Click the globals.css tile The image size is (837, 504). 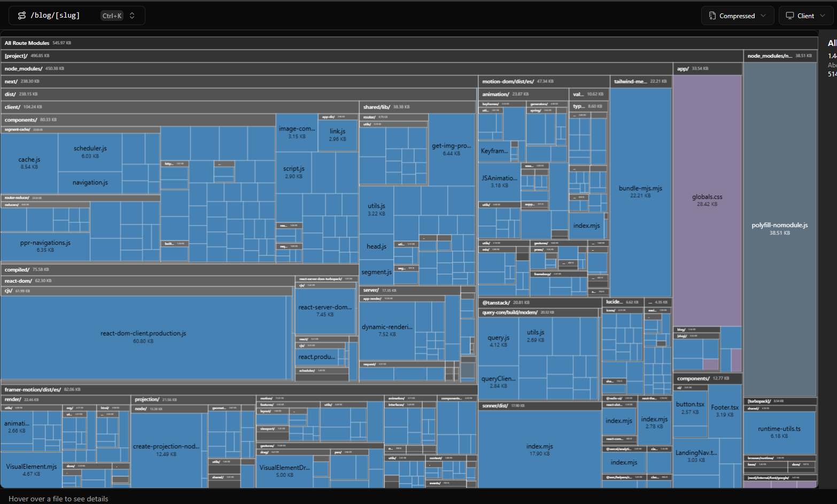707,197
